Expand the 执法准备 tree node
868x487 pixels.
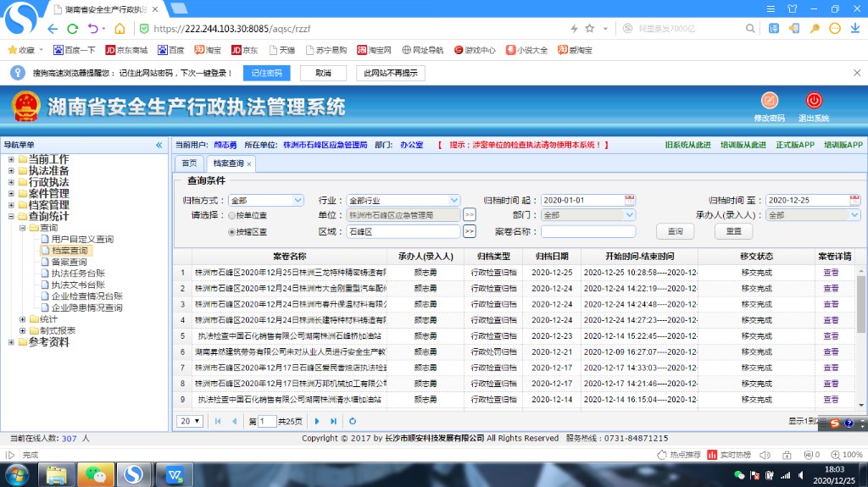pyautogui.click(x=11, y=171)
